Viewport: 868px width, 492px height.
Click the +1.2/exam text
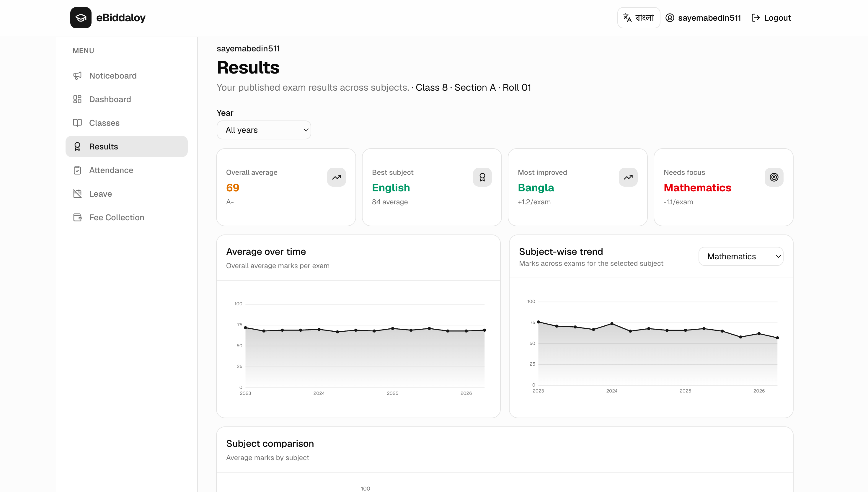(x=534, y=202)
